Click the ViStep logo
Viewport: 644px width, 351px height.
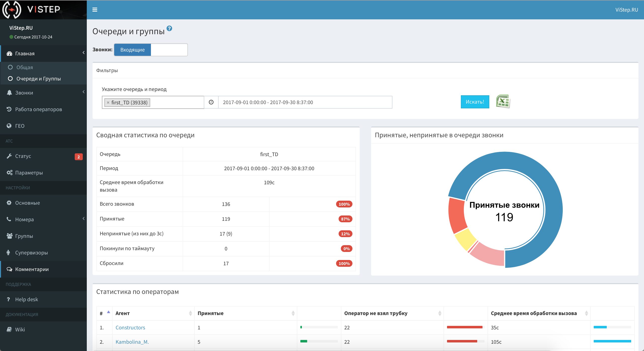(31, 10)
